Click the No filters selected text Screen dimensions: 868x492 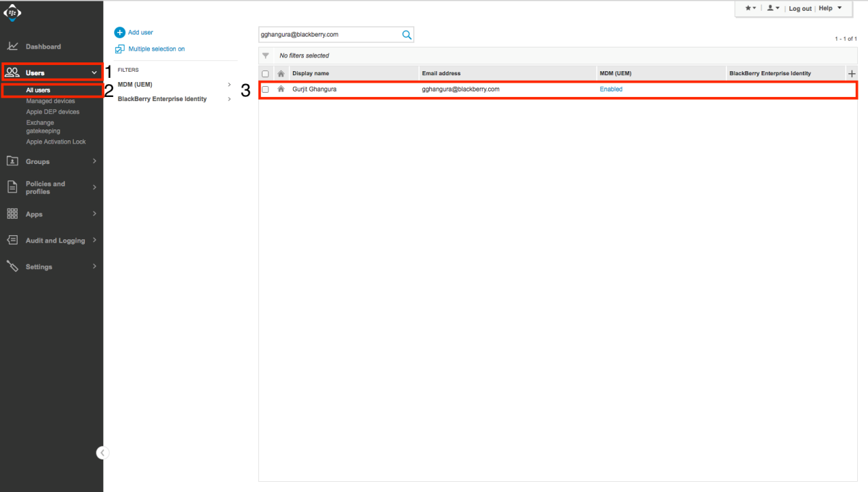tap(304, 56)
